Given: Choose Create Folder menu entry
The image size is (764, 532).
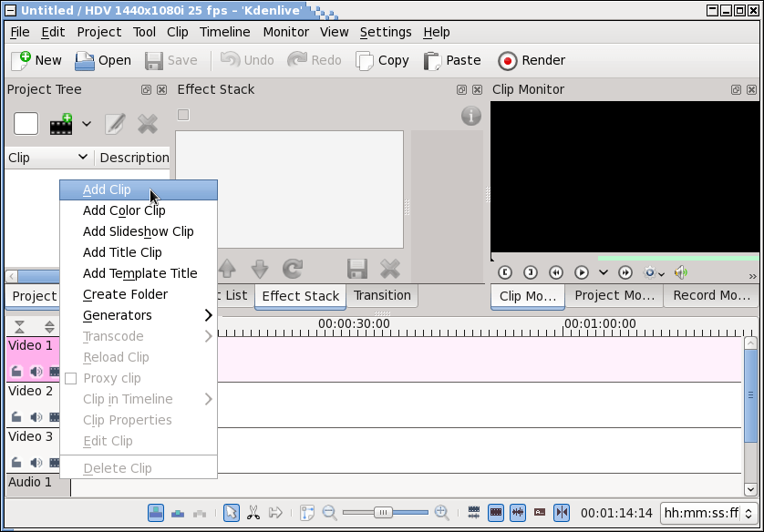Looking at the screenshot, I should tap(139, 294).
